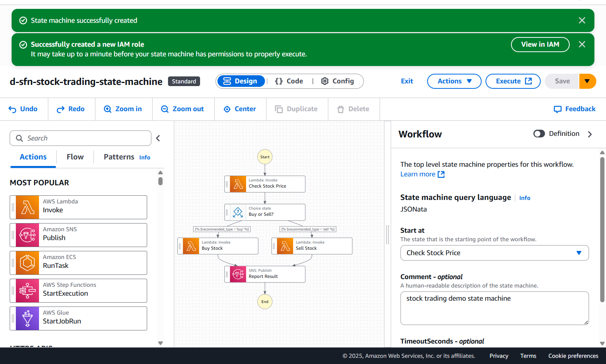
Task: Click the Undo toolbar button
Action: pos(24,109)
